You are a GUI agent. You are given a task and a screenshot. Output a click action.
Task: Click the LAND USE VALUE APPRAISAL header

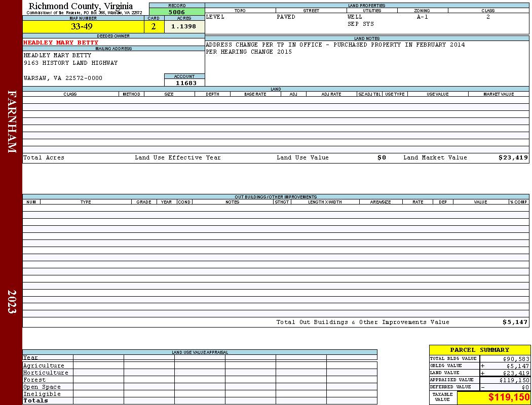[200, 352]
